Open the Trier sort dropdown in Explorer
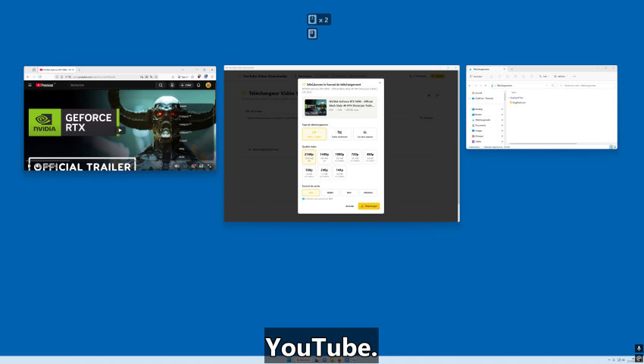This screenshot has height=364, width=644. [544, 77]
